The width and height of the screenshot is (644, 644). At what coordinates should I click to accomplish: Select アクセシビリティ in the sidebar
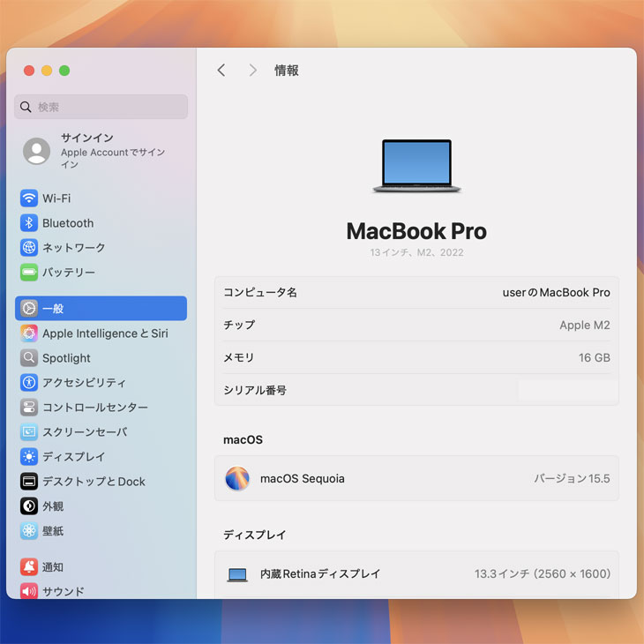click(84, 382)
